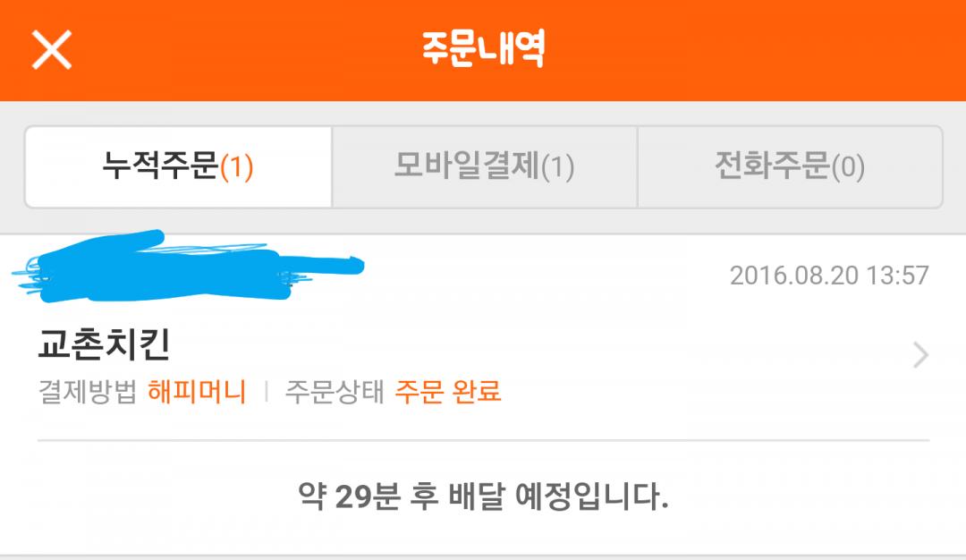Click the gray (1) count beside 모바일결제

557,167
